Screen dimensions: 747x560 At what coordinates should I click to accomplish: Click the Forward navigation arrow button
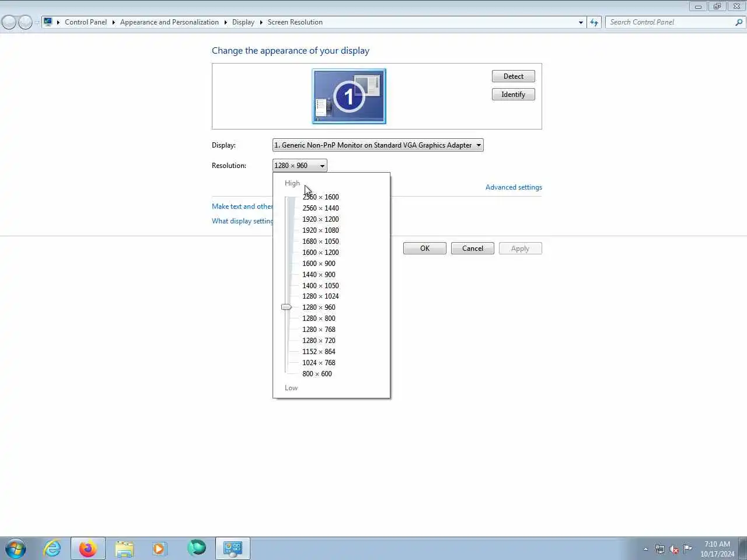[x=25, y=22]
